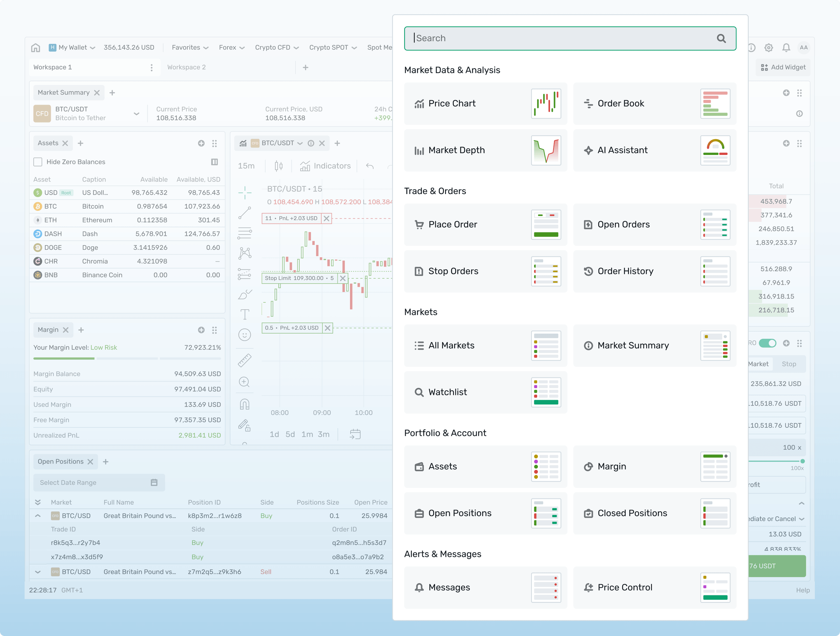Image resolution: width=840 pixels, height=636 pixels.
Task: Toggle the magnet snap tool
Action: pos(244,404)
